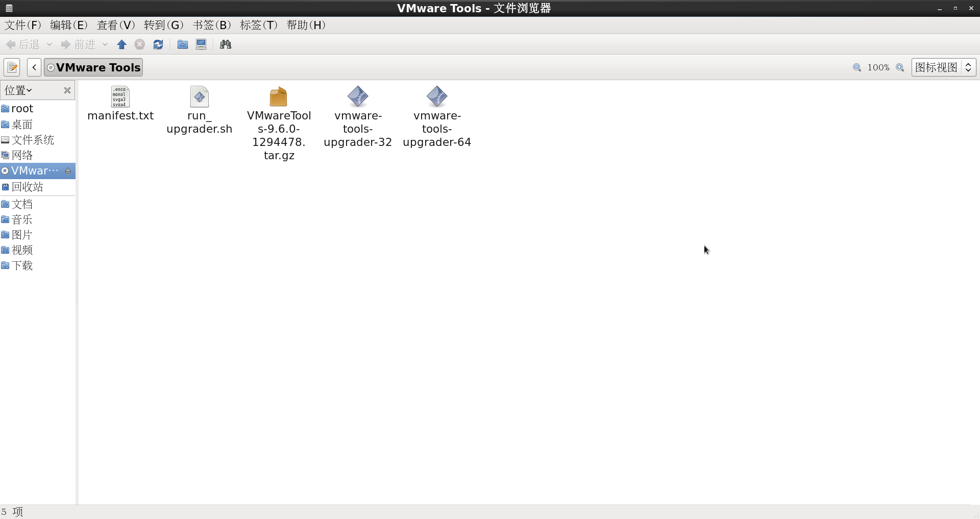The width and height of the screenshot is (980, 519).
Task: Click the VMwareTools-9.6.0-1294478.tar.gz file name
Action: pos(279,136)
